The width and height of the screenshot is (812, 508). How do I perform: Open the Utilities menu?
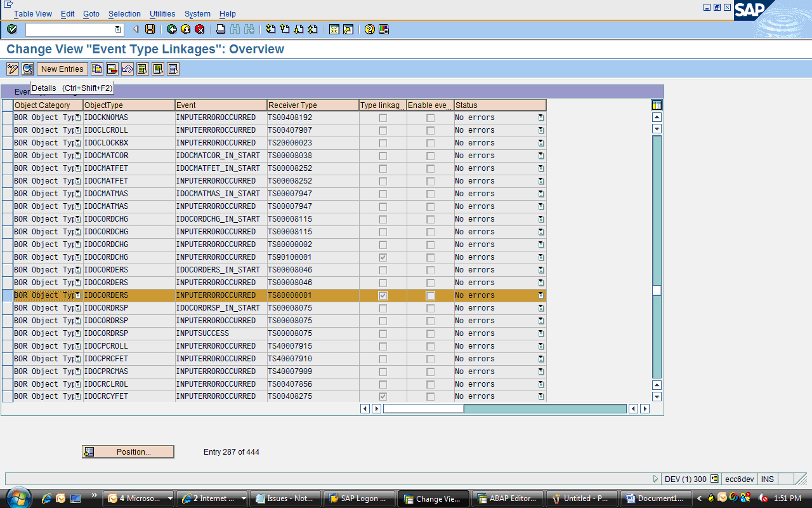point(162,13)
